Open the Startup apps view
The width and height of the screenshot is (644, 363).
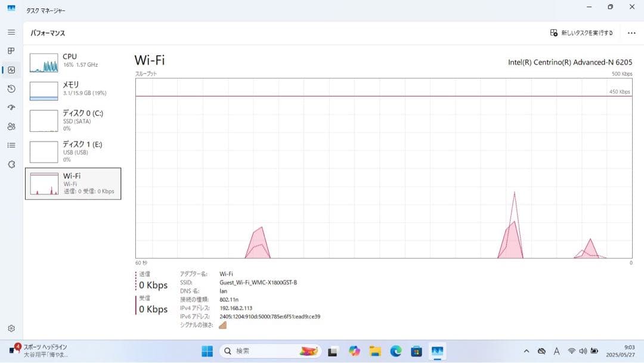[x=11, y=108]
